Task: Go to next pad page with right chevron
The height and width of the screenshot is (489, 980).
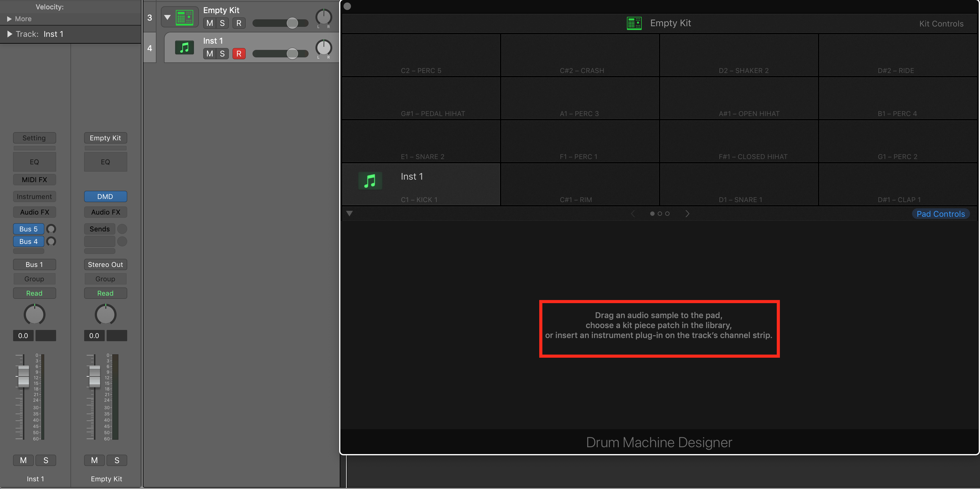Action: 687,214
